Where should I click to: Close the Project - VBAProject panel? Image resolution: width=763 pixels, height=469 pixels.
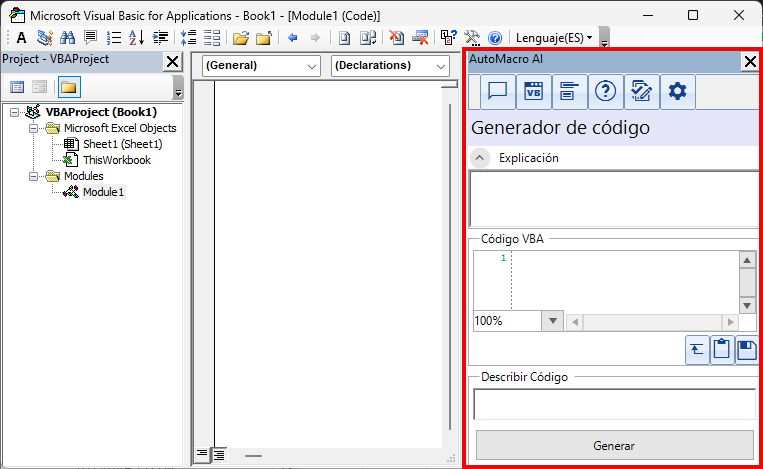point(172,62)
